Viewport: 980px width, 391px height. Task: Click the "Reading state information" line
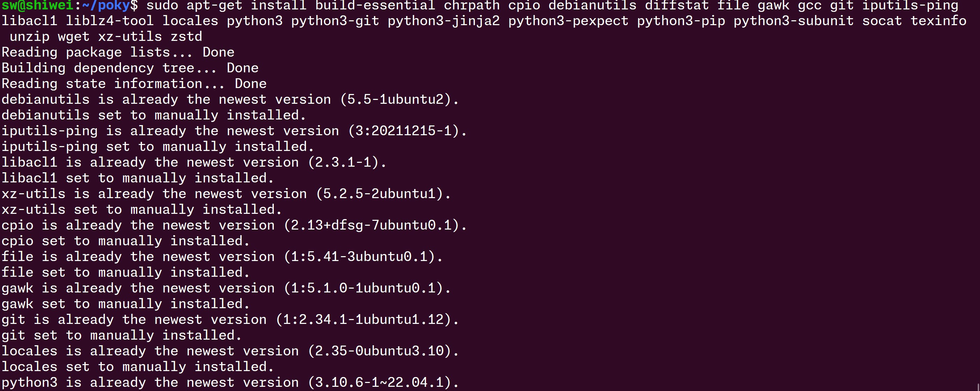(134, 84)
